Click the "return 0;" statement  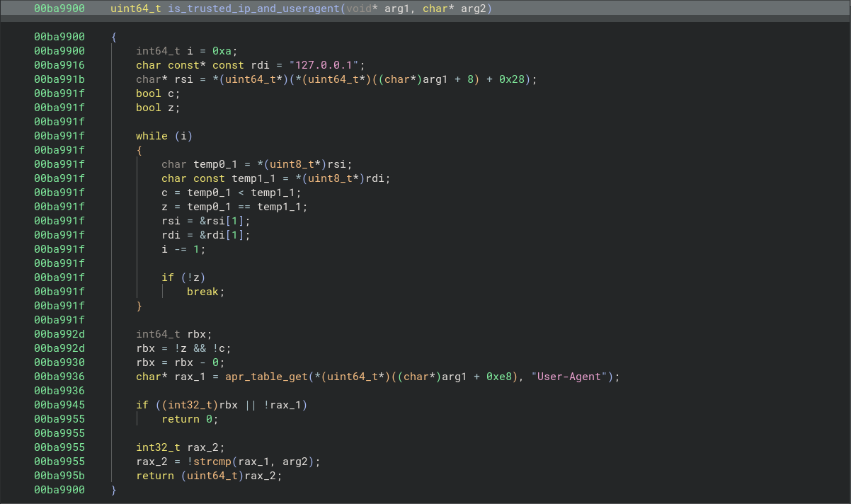[190, 419]
